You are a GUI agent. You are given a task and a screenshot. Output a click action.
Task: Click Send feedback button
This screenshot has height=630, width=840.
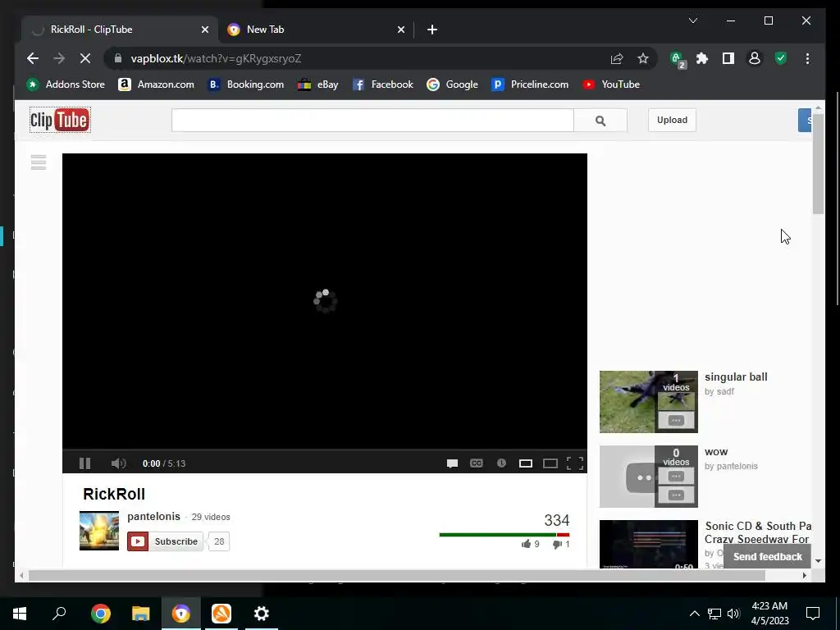pos(767,557)
